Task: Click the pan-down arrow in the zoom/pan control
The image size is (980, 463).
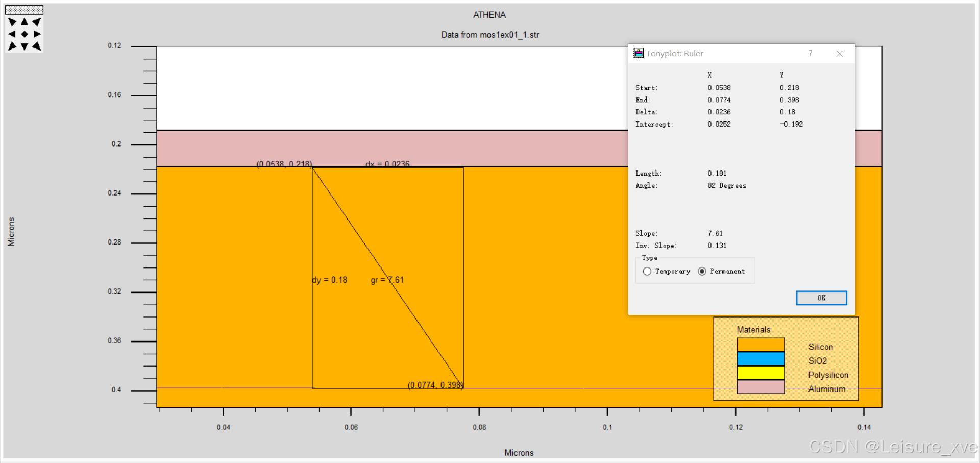Action: pos(24,46)
